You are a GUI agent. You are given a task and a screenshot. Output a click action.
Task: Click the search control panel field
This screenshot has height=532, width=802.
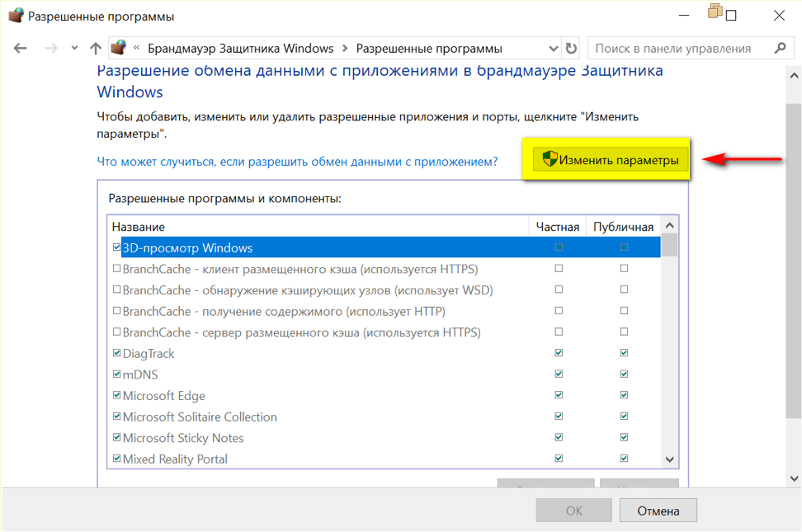tap(681, 49)
